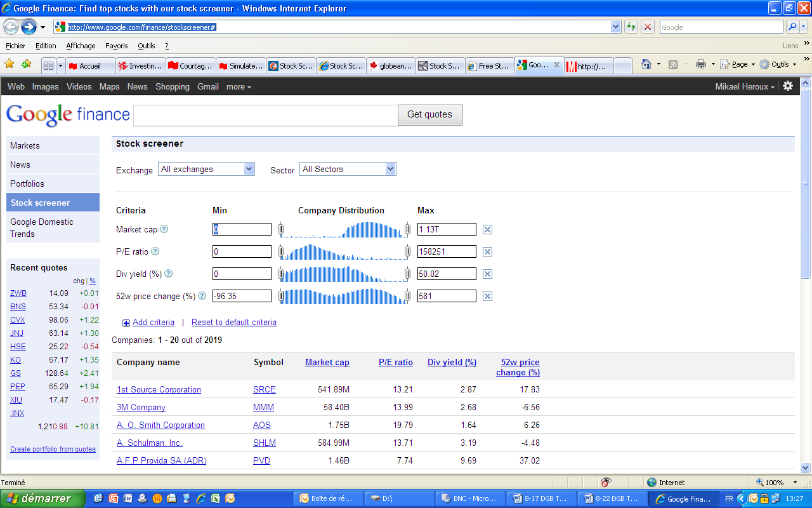812x508 pixels.
Task: Click the Market cap help icon
Action: (x=164, y=229)
